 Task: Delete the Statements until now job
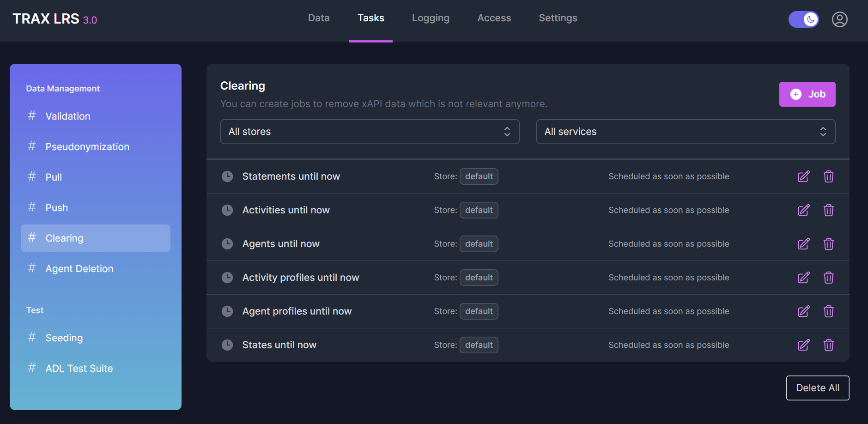(828, 176)
